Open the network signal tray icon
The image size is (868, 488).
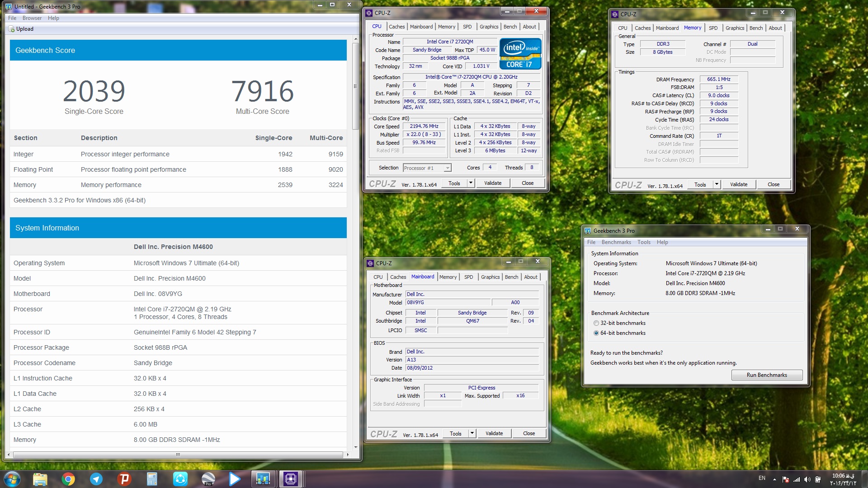[797, 479]
